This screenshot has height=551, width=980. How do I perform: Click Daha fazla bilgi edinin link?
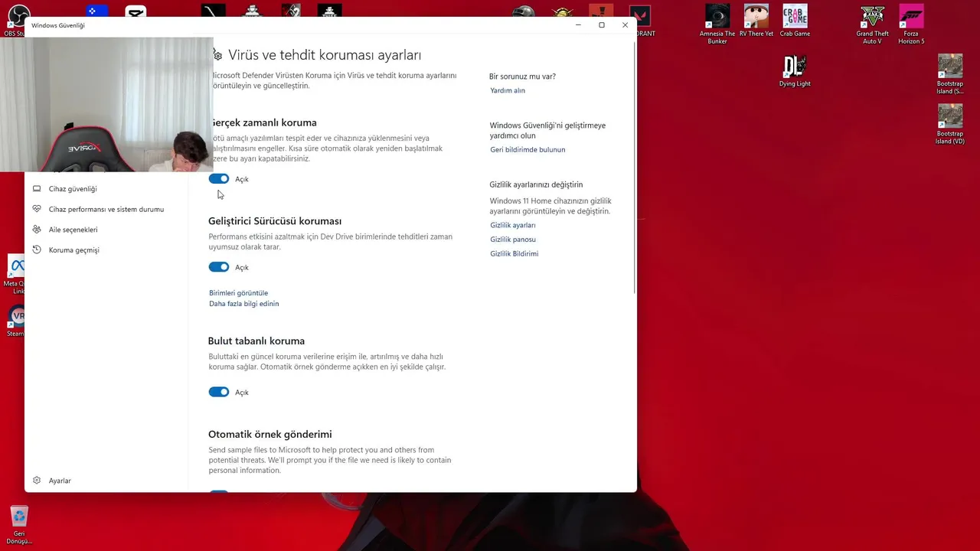pyautogui.click(x=243, y=304)
